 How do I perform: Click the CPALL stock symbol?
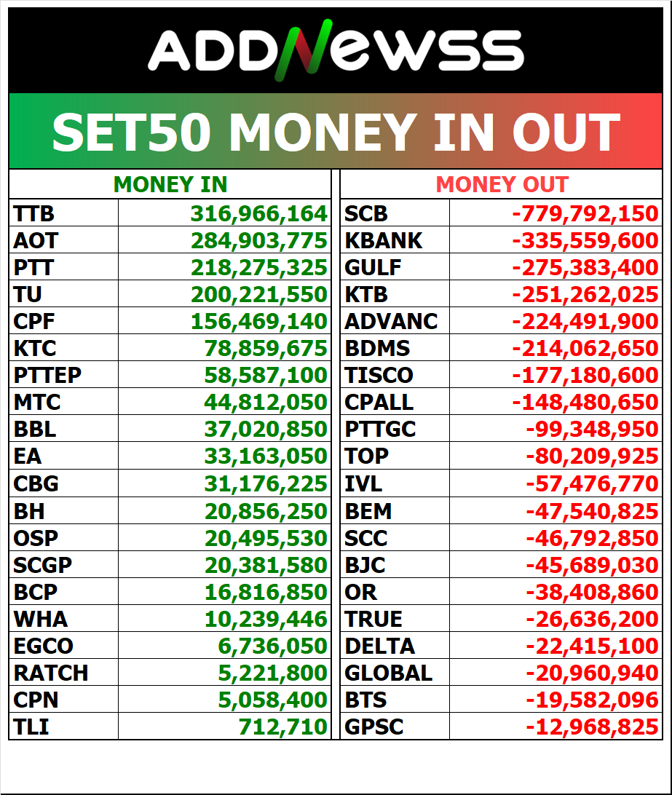(379, 403)
